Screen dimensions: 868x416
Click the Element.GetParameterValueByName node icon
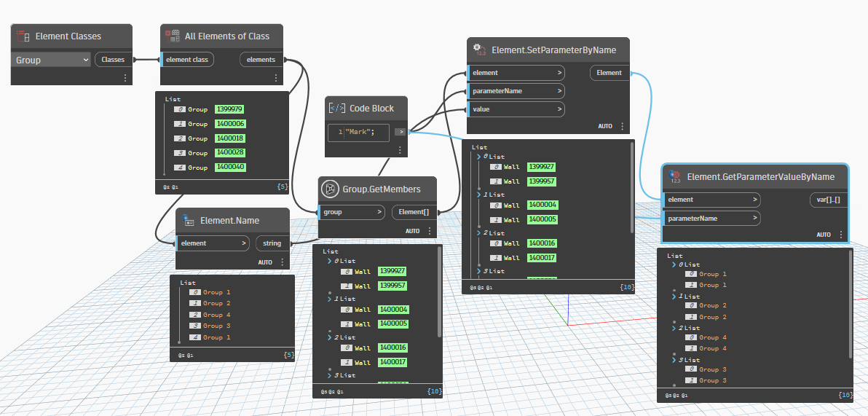674,176
